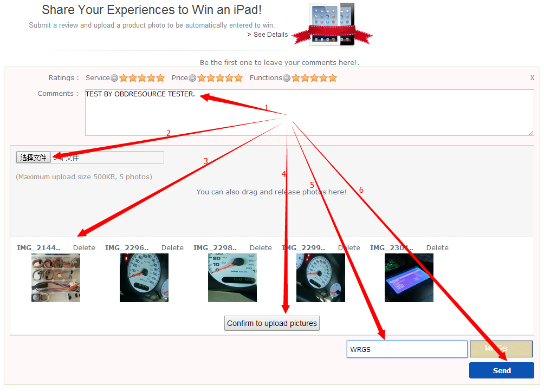Viewport: 544px width, 392px height.
Task: Close the review form with the X
Action: tap(532, 78)
